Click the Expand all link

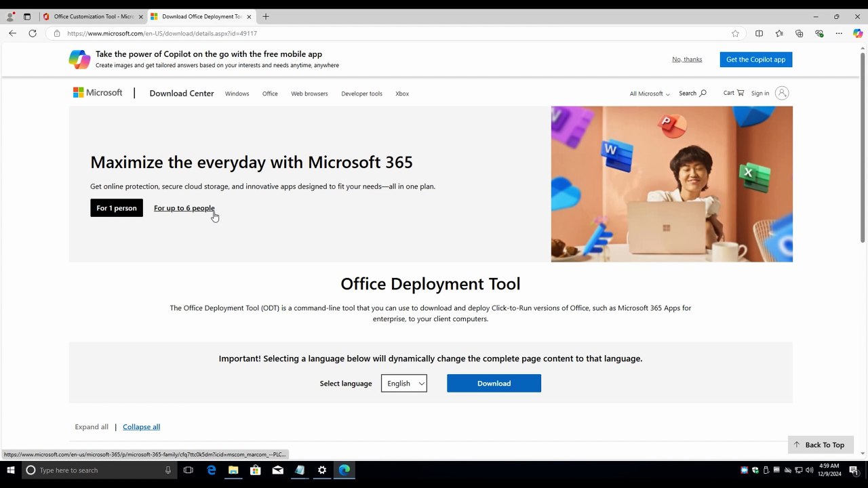coord(92,426)
